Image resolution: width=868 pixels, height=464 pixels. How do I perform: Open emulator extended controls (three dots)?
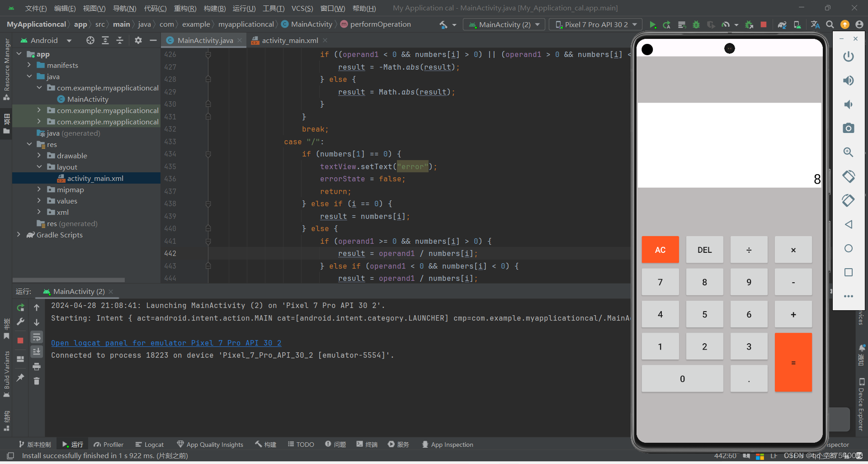(849, 296)
